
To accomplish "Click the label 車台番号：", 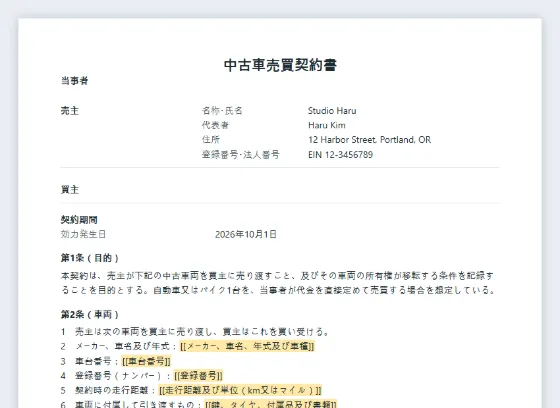I will pyautogui.click(x=97, y=361).
